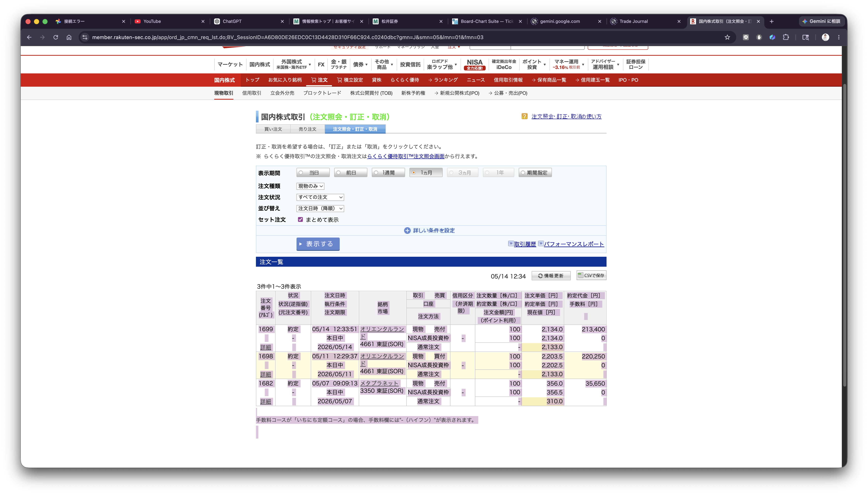Click the Gemini に相談 button

pos(821,21)
